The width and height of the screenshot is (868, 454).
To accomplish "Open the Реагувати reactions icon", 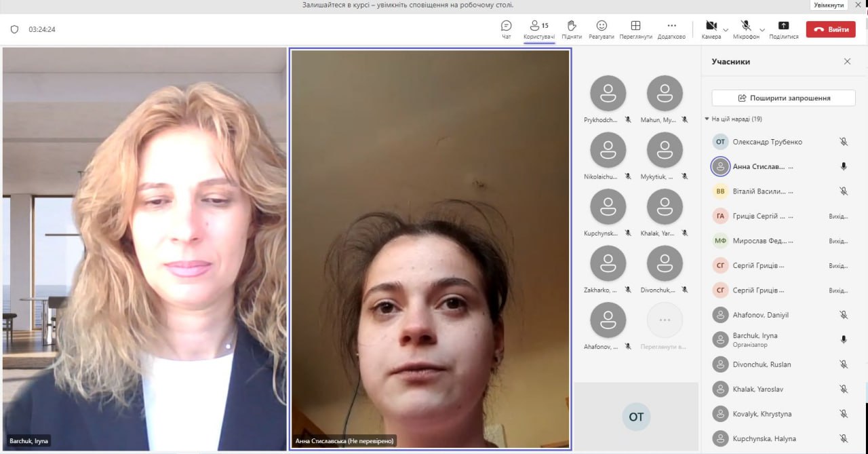I will 601,26.
